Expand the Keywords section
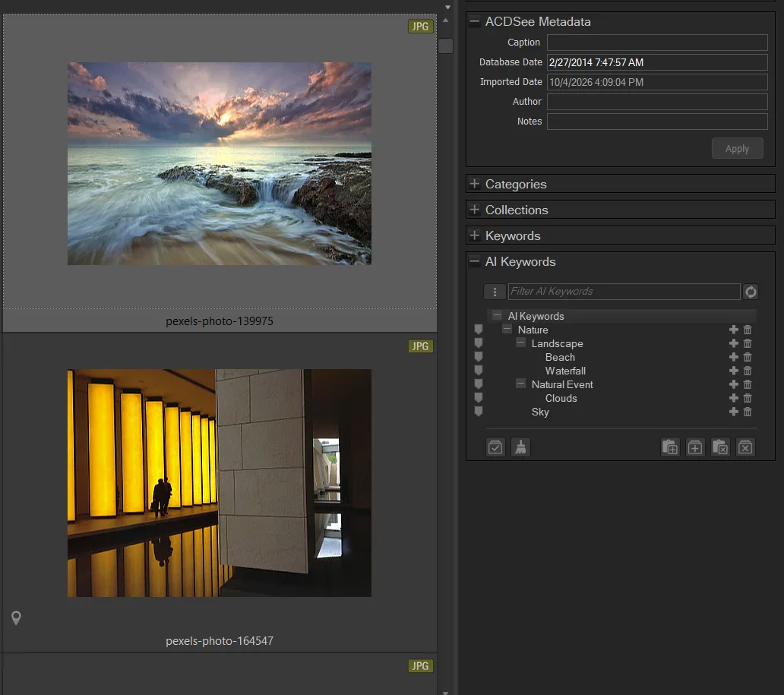 pyautogui.click(x=475, y=235)
